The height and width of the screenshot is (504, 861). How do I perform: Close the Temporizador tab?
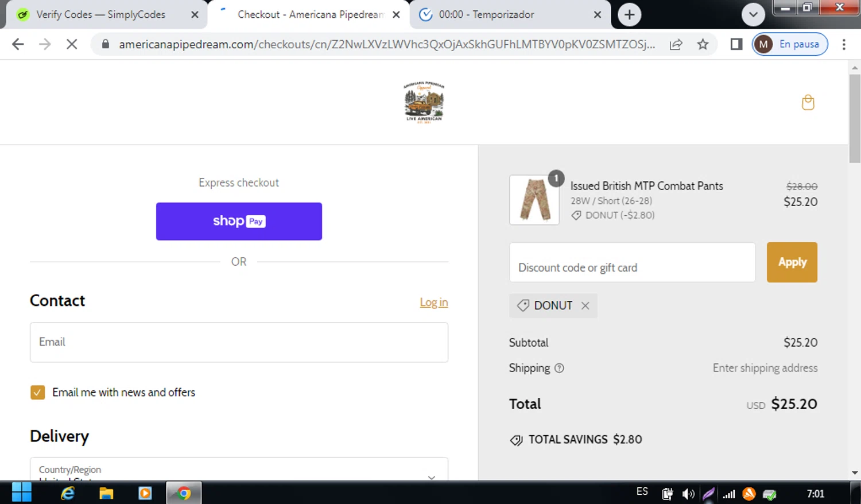598,15
